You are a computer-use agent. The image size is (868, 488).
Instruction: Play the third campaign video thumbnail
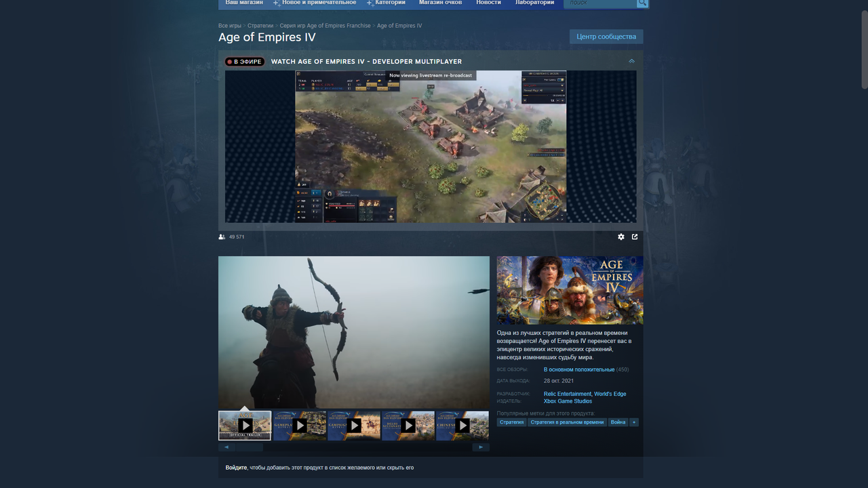coord(354,426)
